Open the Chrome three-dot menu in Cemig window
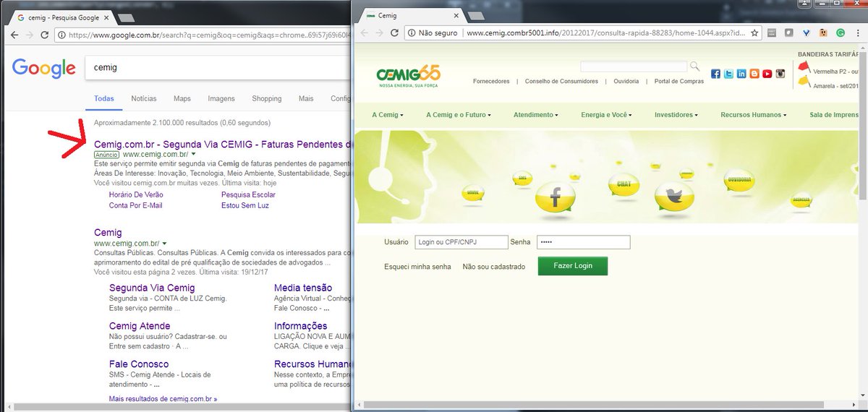The image size is (868, 412). (859, 33)
